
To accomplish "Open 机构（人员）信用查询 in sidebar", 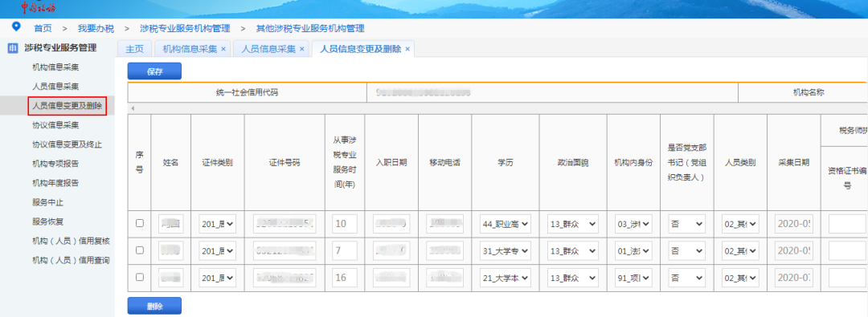I will (71, 260).
